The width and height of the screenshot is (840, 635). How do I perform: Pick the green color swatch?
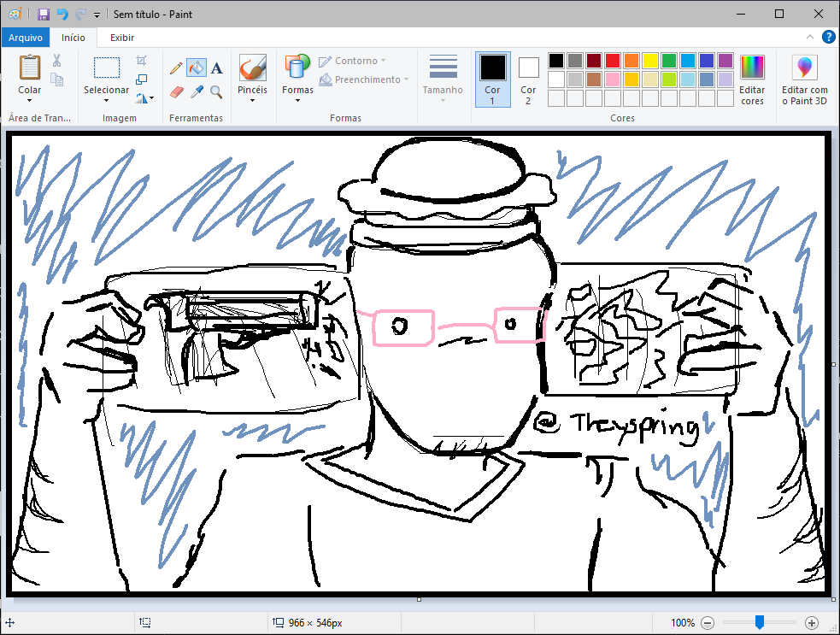click(668, 61)
